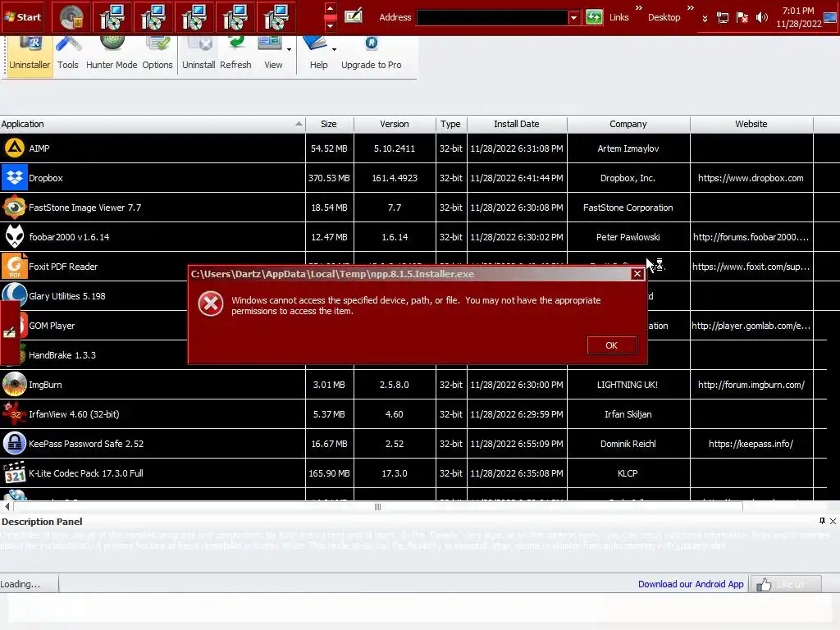Select the foobar2000 alien icon
The image size is (840, 630).
[x=15, y=236]
